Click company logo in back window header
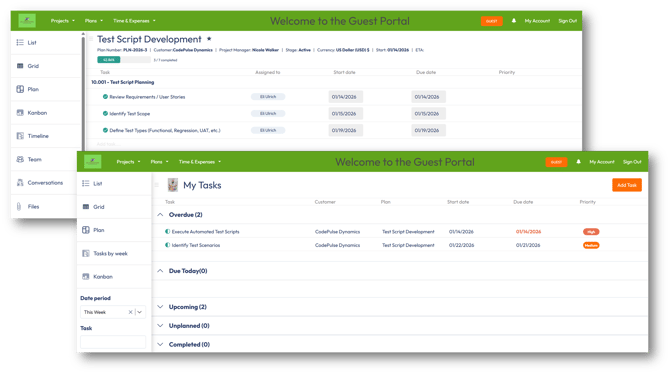 (27, 21)
